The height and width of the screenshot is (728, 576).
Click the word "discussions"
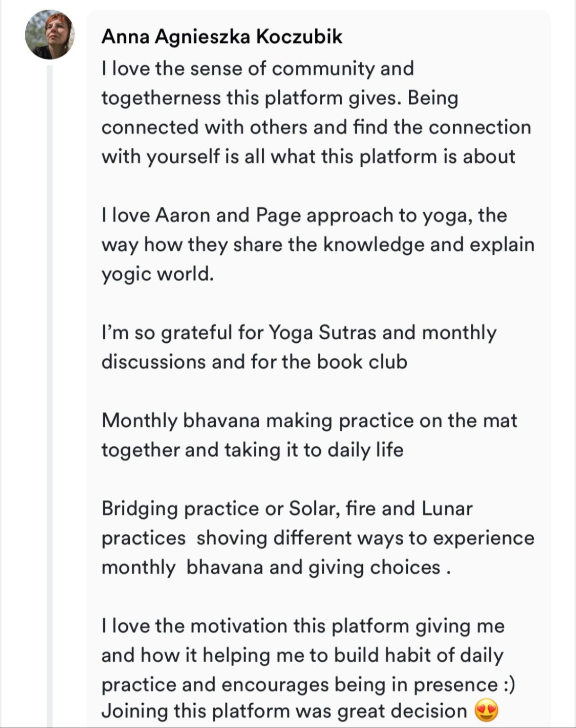154,362
